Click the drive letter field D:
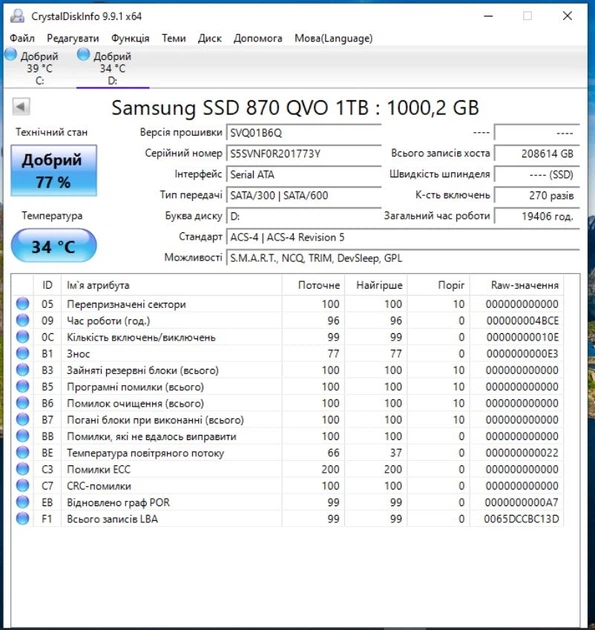Viewport: 595px width, 630px height. (x=304, y=216)
